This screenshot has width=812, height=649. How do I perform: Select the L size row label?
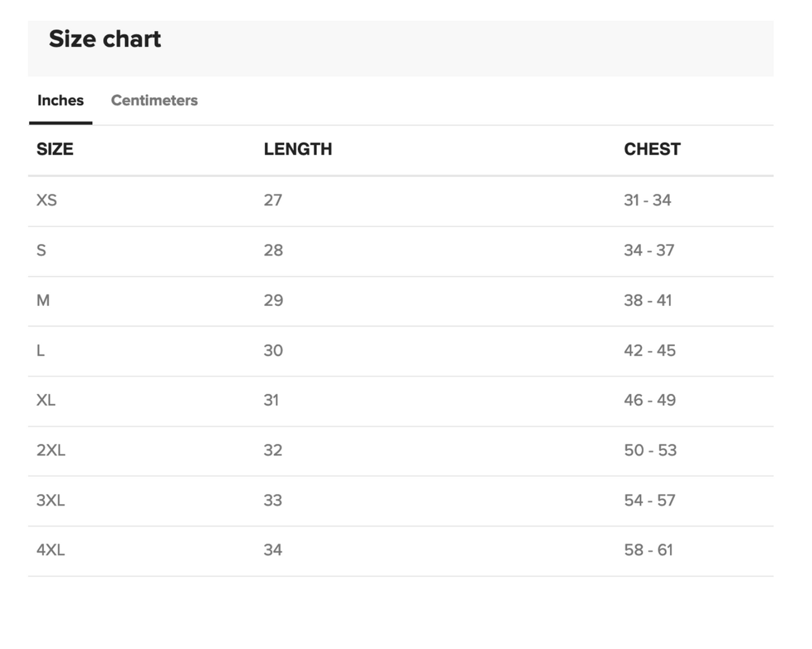coord(40,350)
